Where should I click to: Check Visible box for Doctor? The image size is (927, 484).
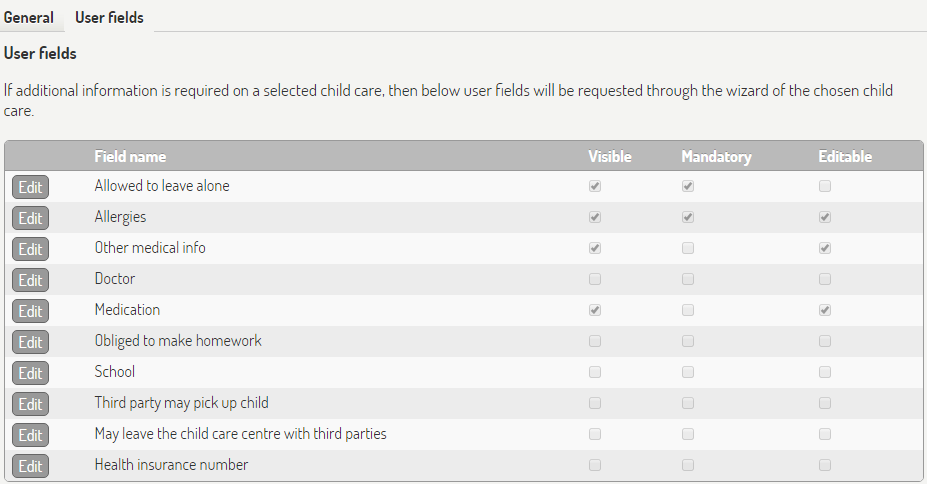(x=595, y=279)
